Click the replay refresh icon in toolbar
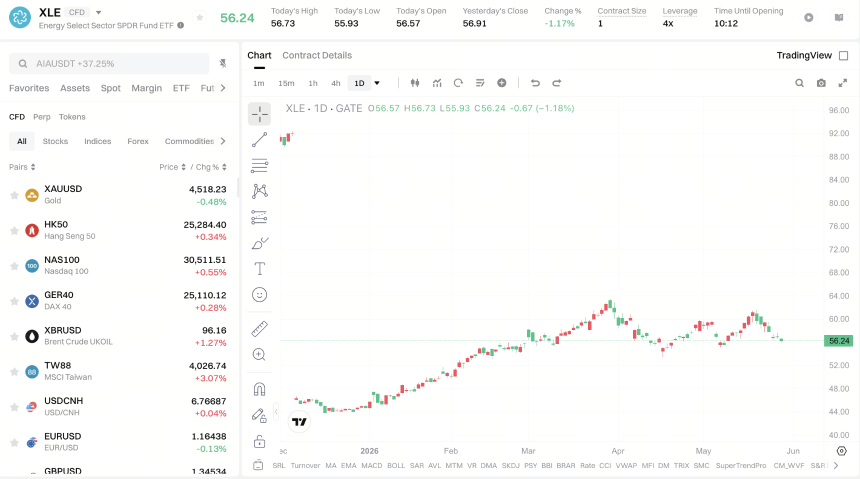 458,83
